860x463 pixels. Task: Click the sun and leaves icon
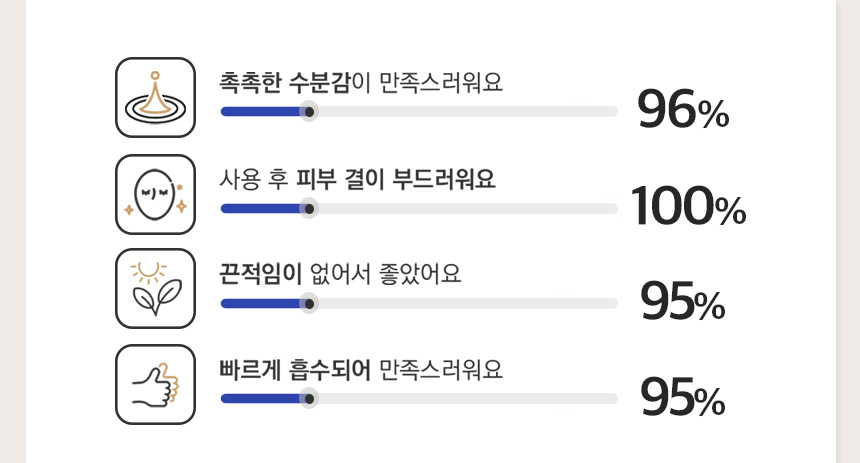click(x=155, y=289)
